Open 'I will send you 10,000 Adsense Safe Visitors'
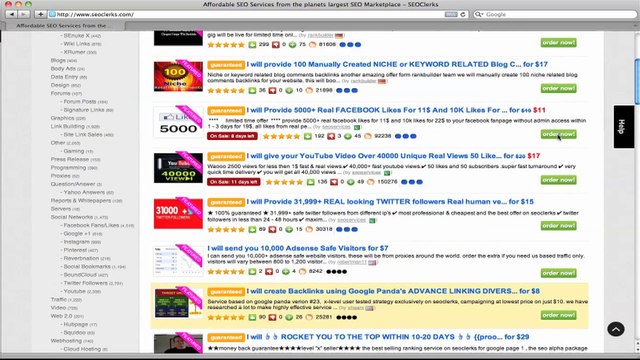640x360 pixels. pos(298,248)
